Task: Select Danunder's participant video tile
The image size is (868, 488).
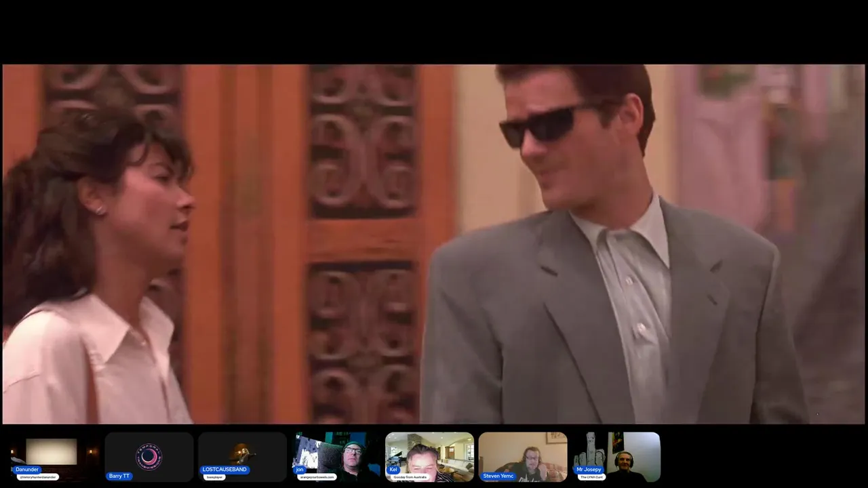Action: (x=55, y=457)
